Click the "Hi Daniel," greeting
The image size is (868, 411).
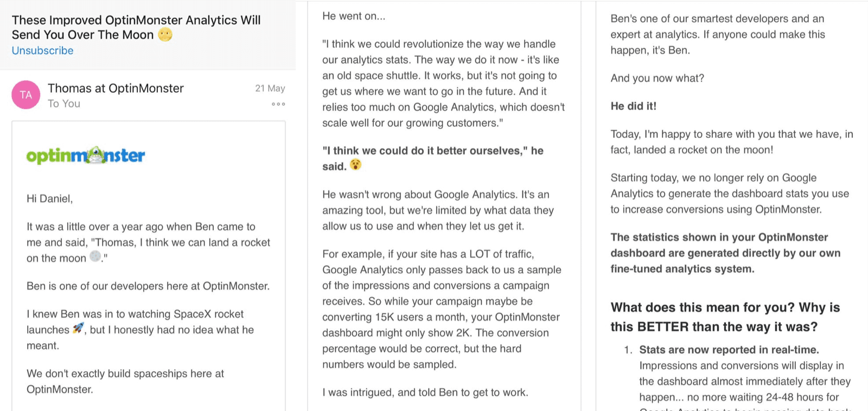pyautogui.click(x=50, y=199)
